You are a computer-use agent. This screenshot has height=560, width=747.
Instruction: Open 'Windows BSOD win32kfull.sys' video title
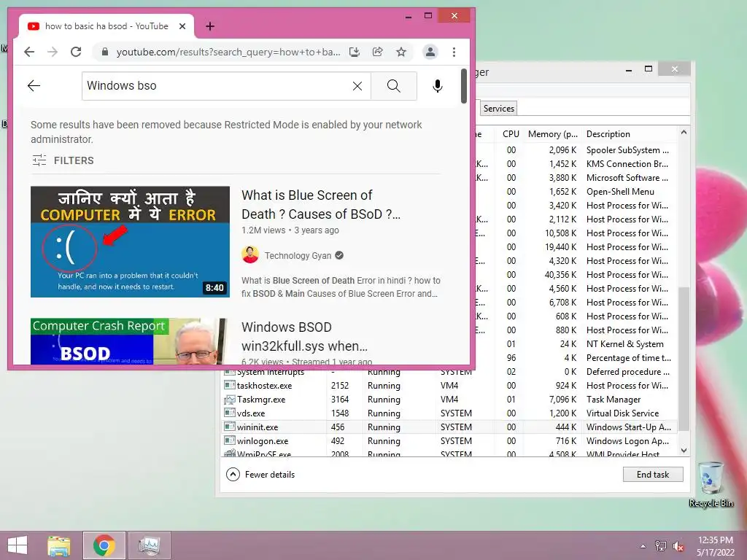pos(304,337)
